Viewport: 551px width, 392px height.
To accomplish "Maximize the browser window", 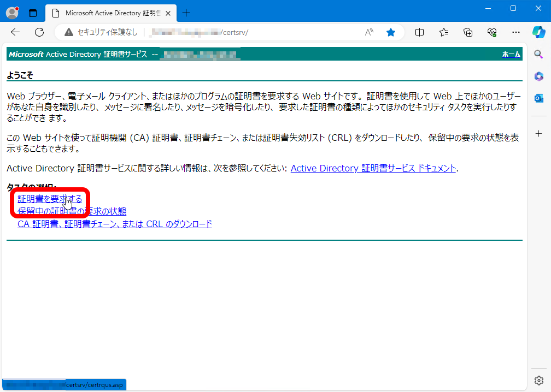I will (513, 8).
